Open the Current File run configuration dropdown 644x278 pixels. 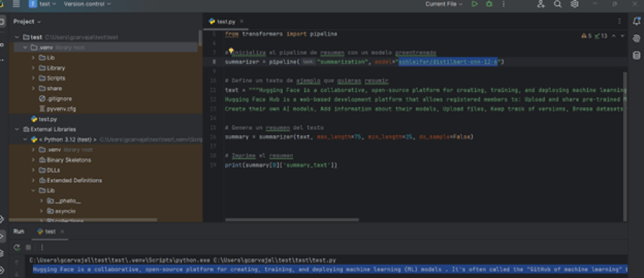pyautogui.click(x=444, y=4)
